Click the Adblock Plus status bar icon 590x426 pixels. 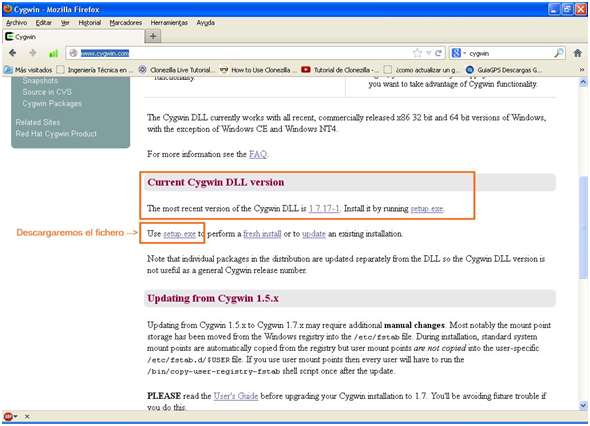(x=8, y=416)
